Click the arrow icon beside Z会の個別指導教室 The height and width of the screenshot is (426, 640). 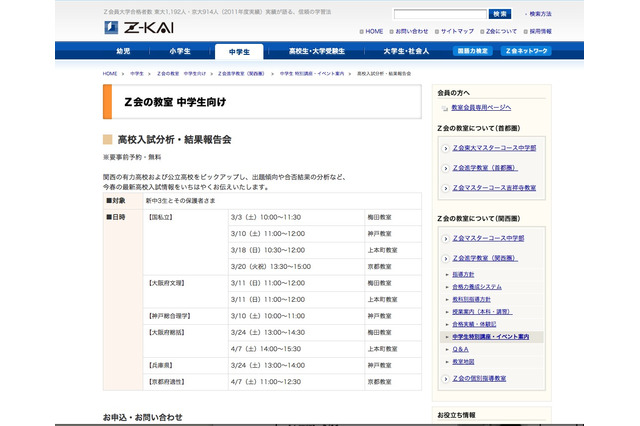(x=446, y=379)
